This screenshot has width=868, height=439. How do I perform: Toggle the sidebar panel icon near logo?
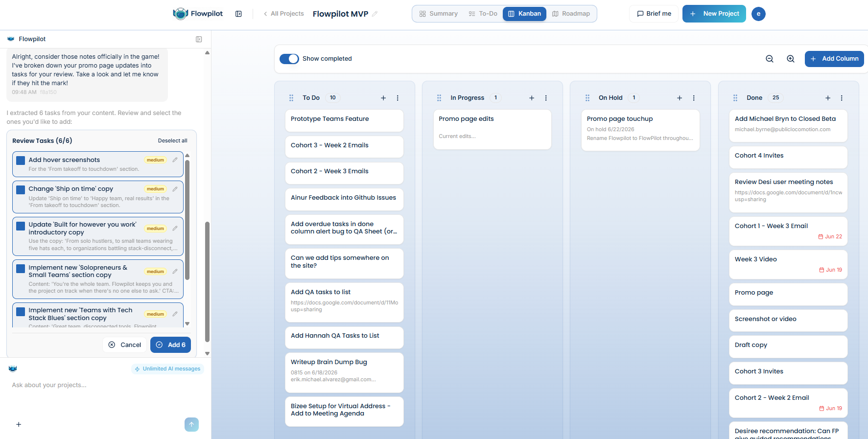coord(238,14)
